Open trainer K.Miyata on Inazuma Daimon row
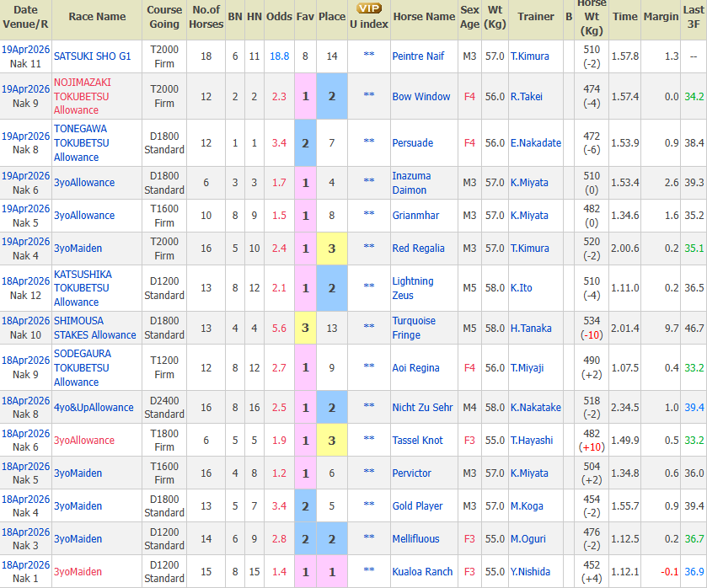The image size is (707, 588). point(529,183)
